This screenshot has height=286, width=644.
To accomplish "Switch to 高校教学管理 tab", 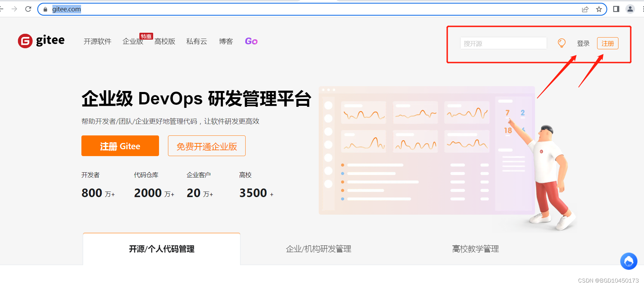I will coord(475,249).
